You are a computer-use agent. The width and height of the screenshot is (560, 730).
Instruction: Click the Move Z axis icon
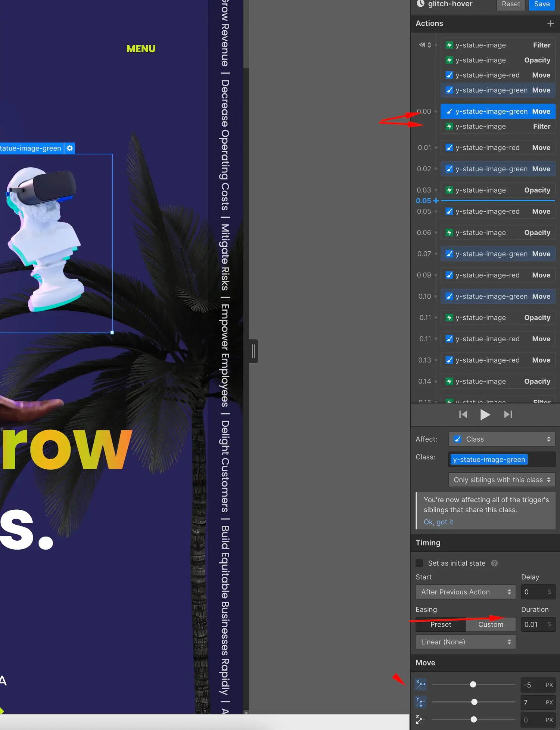click(x=421, y=720)
